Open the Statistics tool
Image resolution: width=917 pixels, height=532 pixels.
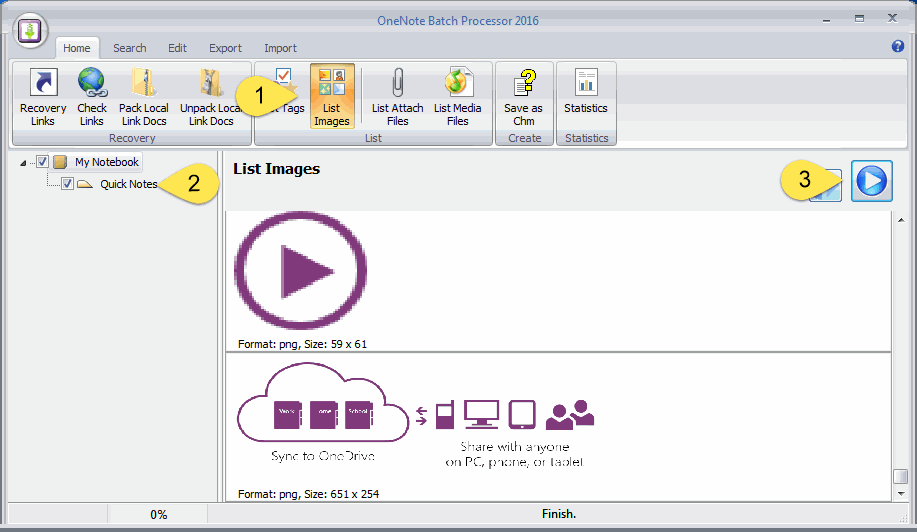[585, 91]
